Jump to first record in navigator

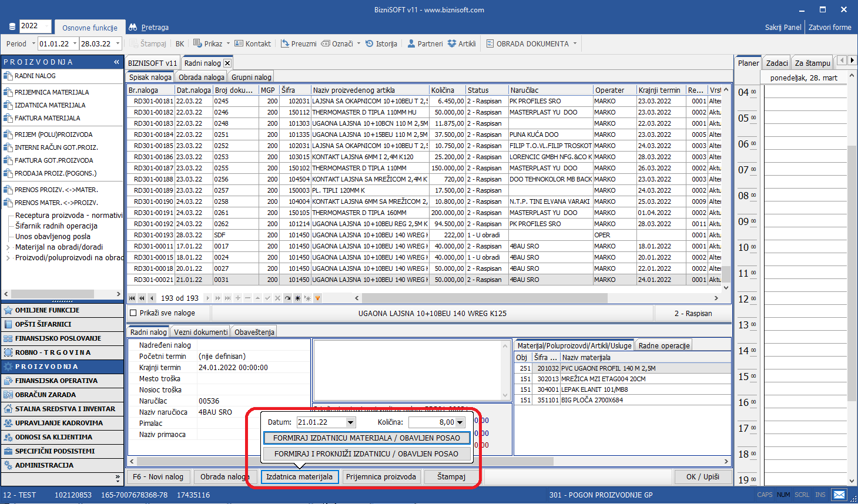click(132, 298)
